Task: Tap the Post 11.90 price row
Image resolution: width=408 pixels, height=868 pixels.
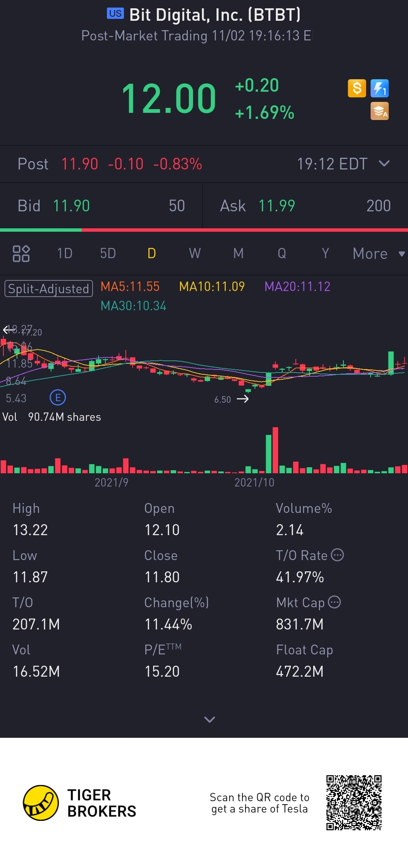Action: (204, 164)
